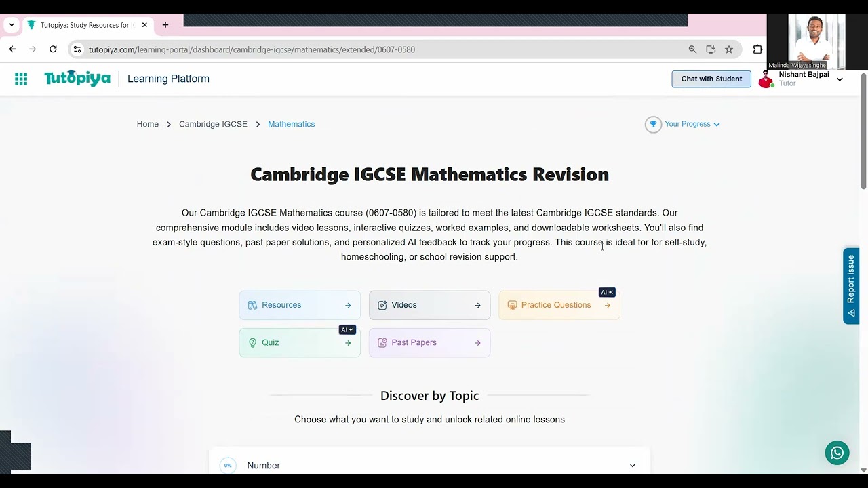Open the Quiz section
Viewport: 868px width, 488px height.
tap(300, 343)
